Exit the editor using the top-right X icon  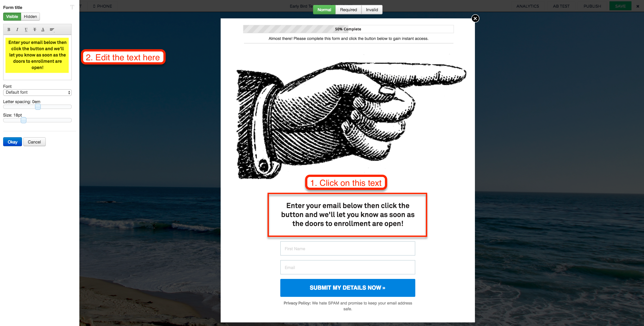coord(638,6)
